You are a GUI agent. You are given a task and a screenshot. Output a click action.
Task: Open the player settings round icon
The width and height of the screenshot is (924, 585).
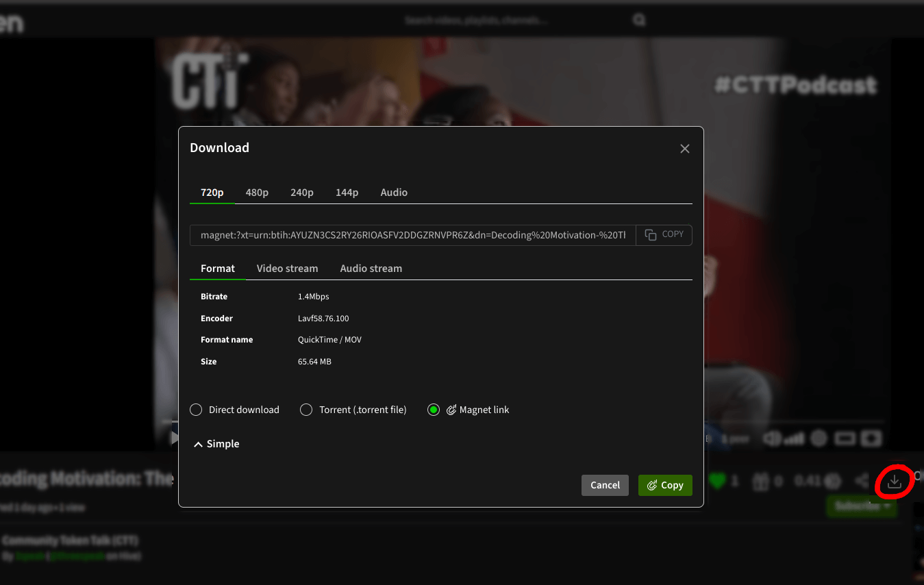[x=819, y=438]
